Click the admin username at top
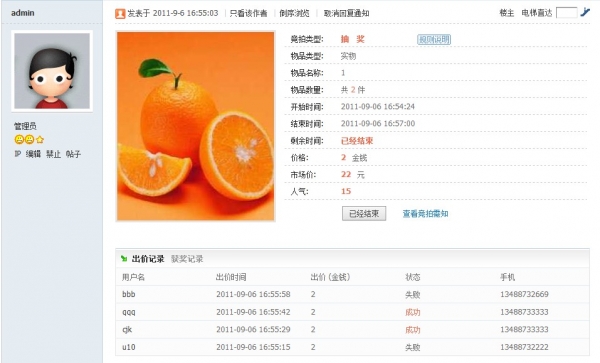The width and height of the screenshot is (600, 363). (23, 13)
